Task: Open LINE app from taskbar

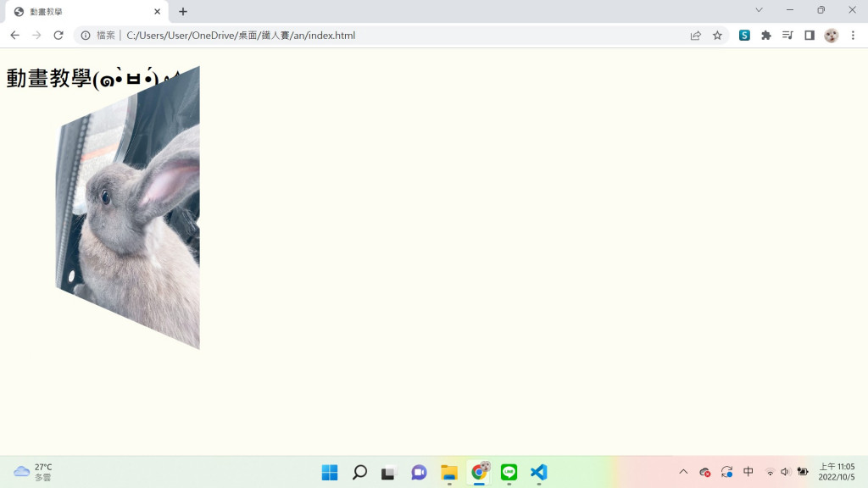Action: click(509, 473)
